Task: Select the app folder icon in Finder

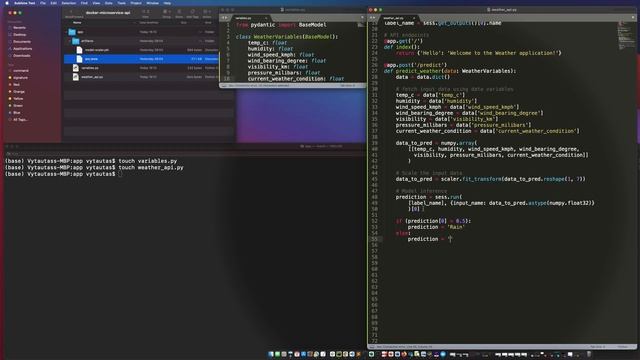Action: 72,32
